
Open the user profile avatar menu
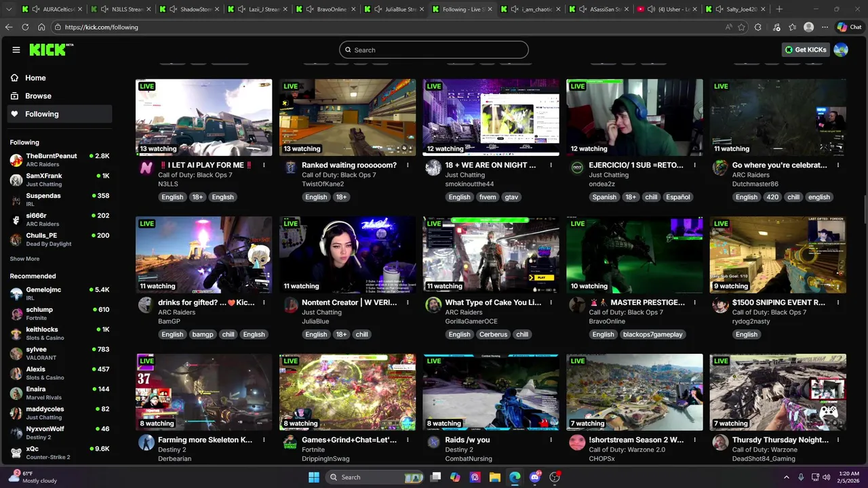(841, 49)
